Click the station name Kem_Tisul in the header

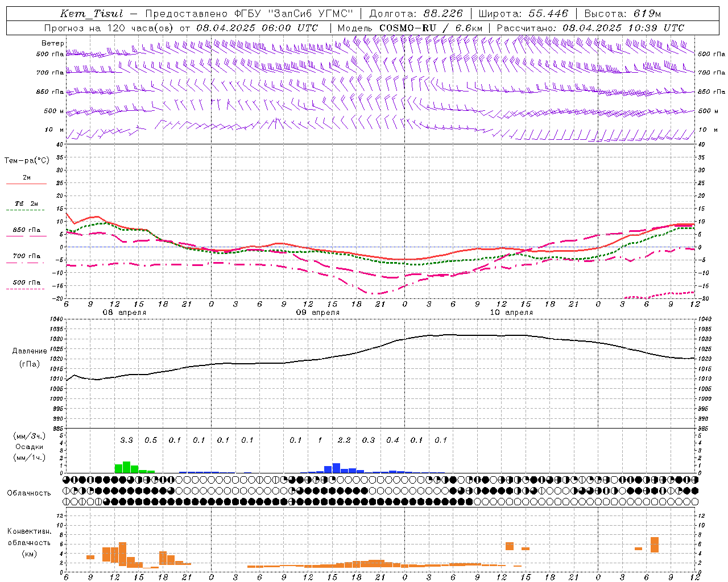92,14
